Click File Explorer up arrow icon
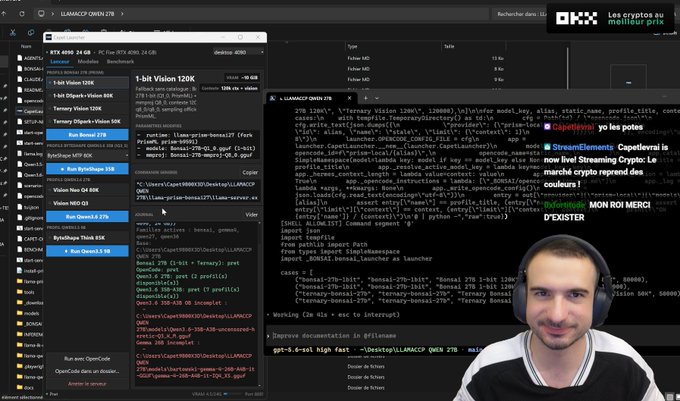 tap(3, 14)
